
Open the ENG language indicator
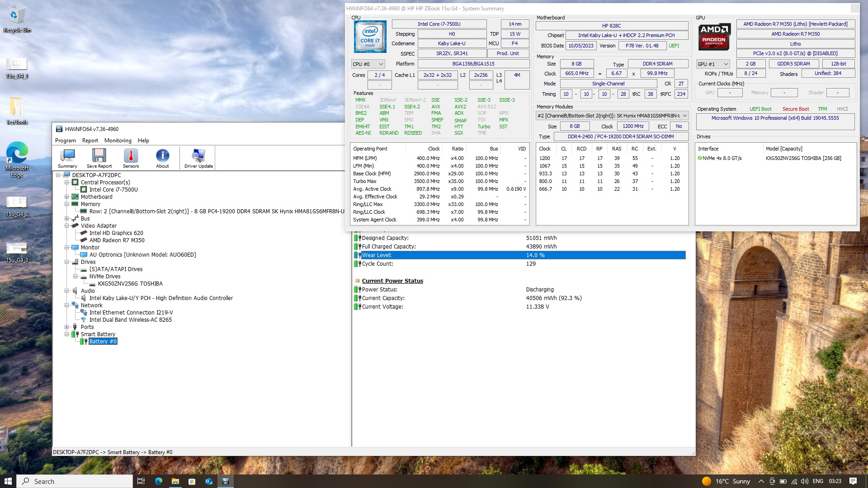pos(818,481)
